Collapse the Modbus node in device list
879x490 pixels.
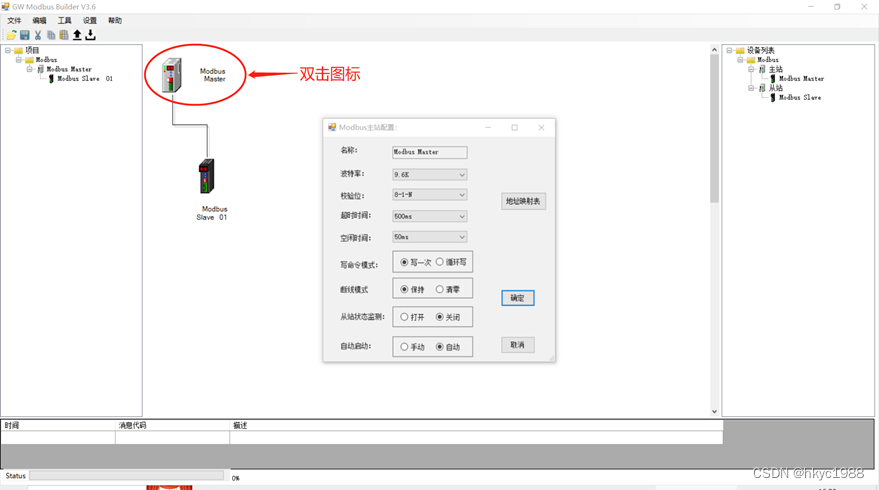pyautogui.click(x=740, y=60)
